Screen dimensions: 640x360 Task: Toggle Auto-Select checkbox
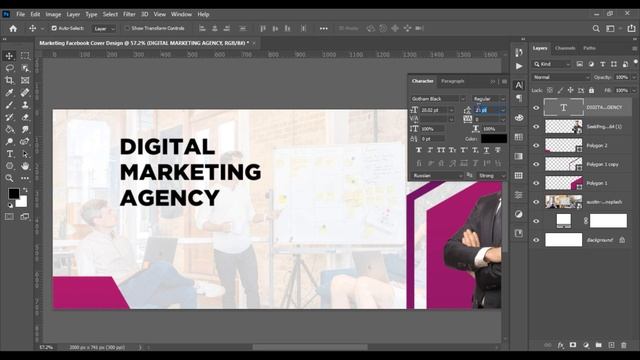(x=54, y=28)
